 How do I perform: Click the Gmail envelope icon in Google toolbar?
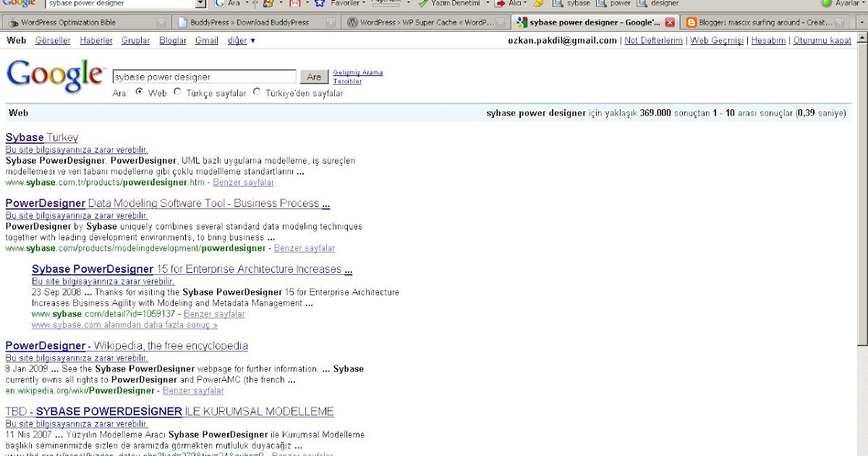(294, 3)
